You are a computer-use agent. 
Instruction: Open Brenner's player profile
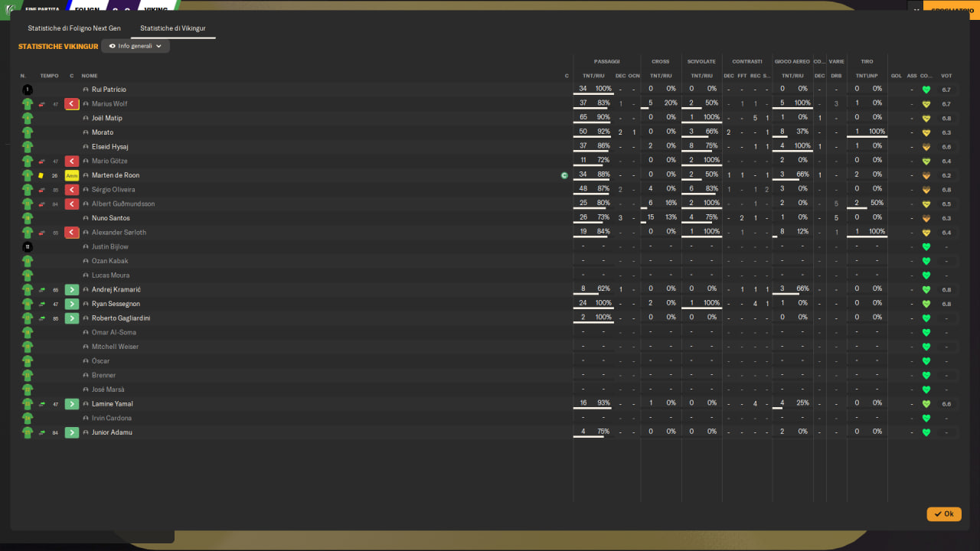pos(104,375)
